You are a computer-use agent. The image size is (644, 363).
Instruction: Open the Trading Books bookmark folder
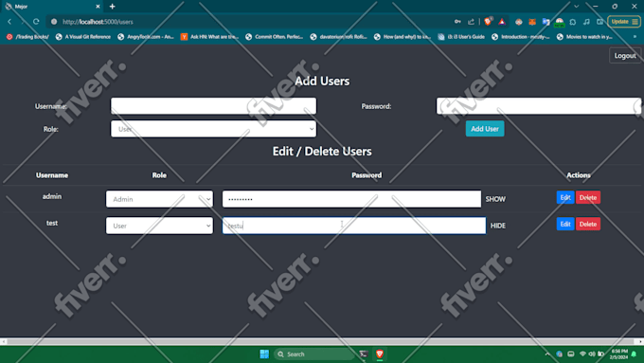(27, 37)
